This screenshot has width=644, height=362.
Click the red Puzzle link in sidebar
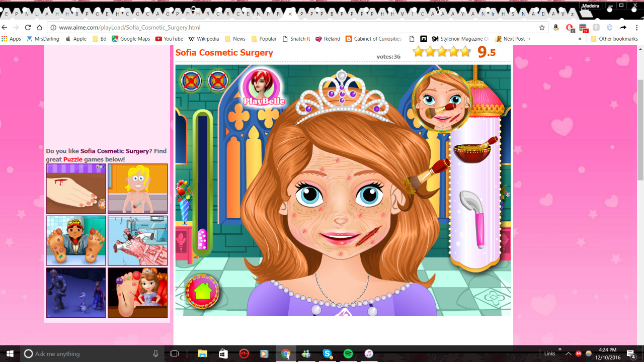tap(73, 159)
